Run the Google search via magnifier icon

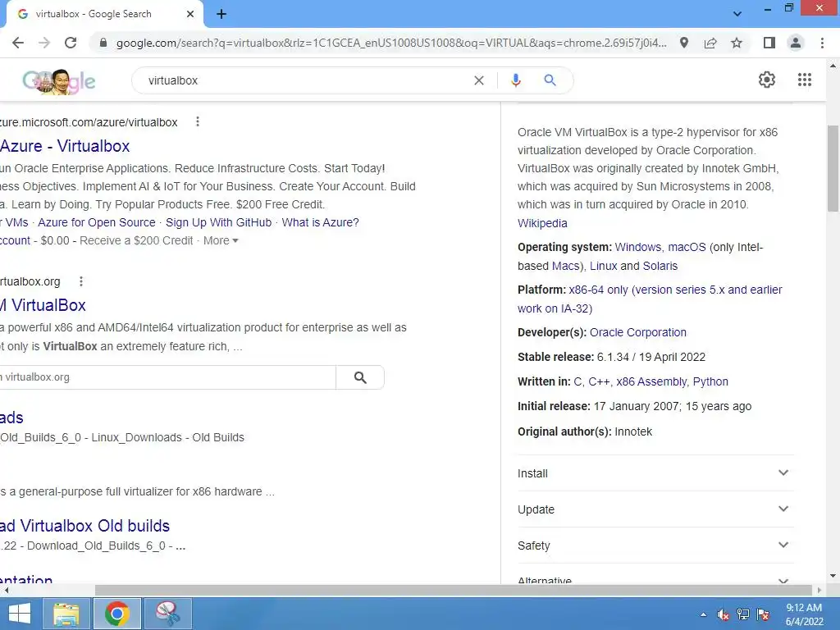pos(550,80)
